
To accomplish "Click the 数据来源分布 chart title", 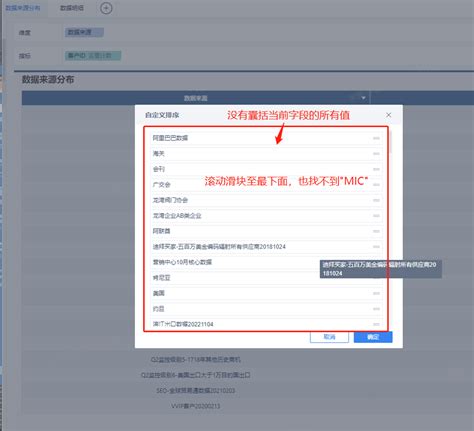I will pyautogui.click(x=48, y=79).
